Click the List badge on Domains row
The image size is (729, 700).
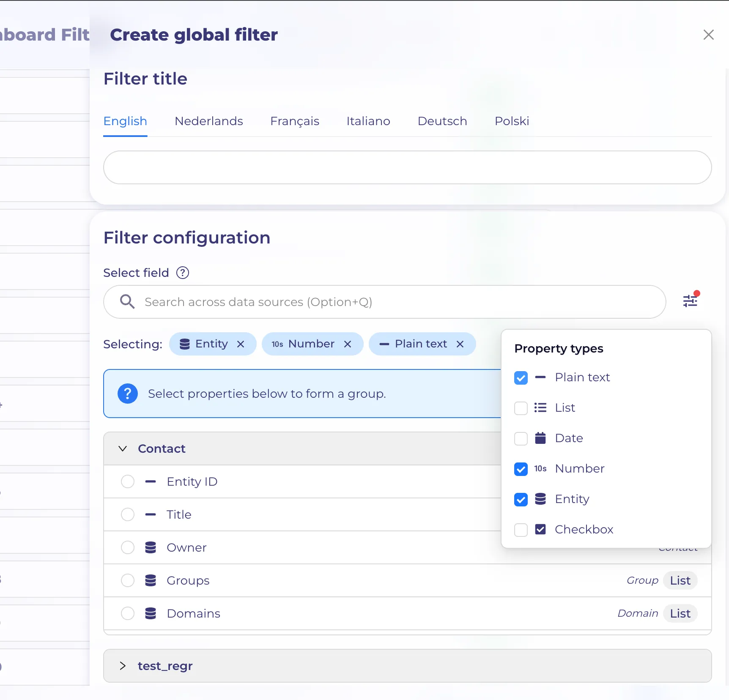(680, 613)
